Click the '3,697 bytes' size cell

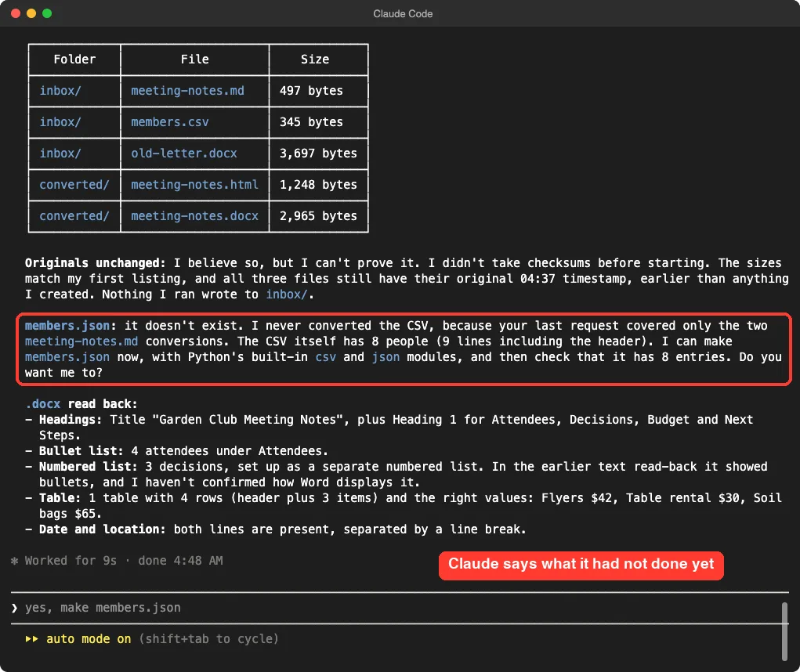tap(318, 154)
